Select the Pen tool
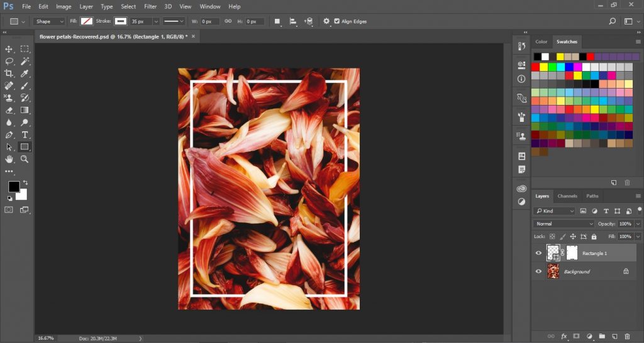The image size is (644, 343). [x=9, y=134]
